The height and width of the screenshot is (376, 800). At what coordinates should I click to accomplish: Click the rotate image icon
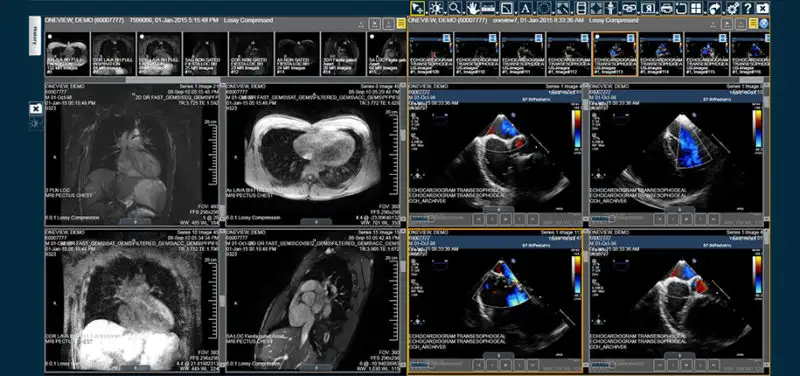(x=681, y=8)
